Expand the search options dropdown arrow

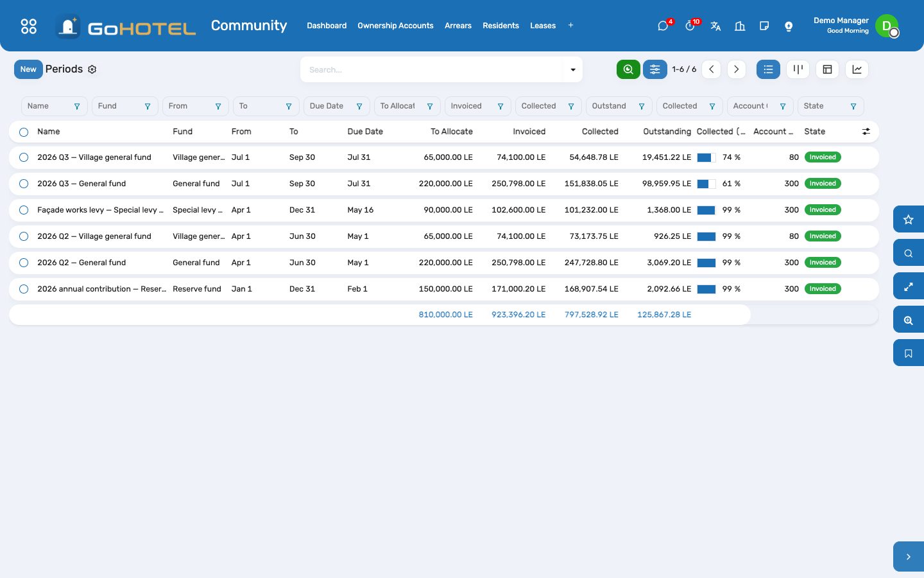pos(573,69)
